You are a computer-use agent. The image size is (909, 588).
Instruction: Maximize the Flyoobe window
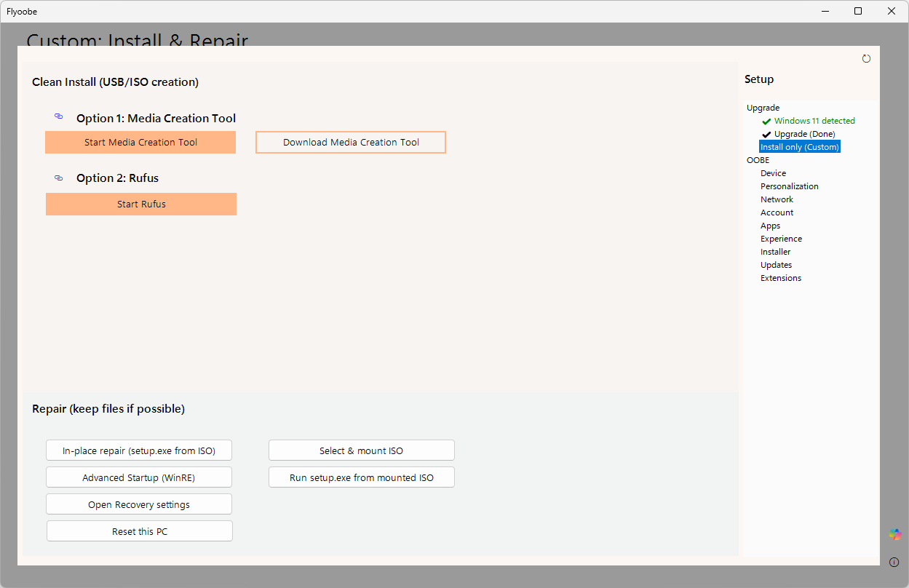point(858,11)
